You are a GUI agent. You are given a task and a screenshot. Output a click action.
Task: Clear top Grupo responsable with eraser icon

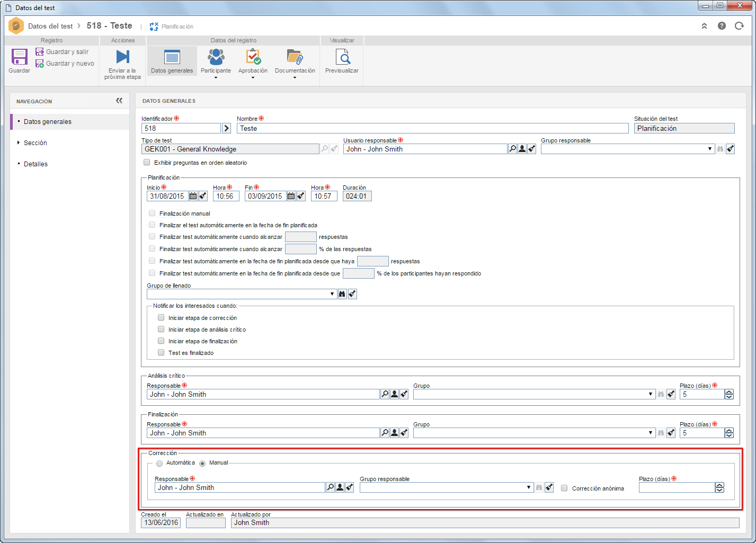[x=731, y=149]
